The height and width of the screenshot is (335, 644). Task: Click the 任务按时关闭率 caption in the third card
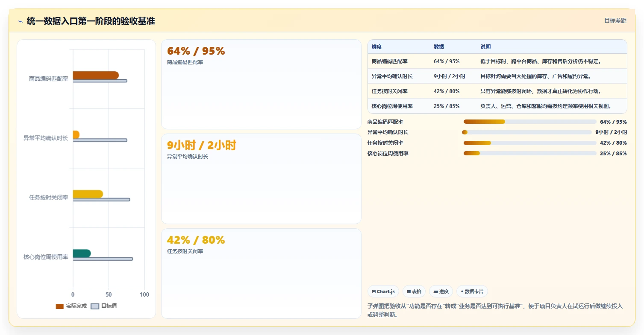point(185,251)
